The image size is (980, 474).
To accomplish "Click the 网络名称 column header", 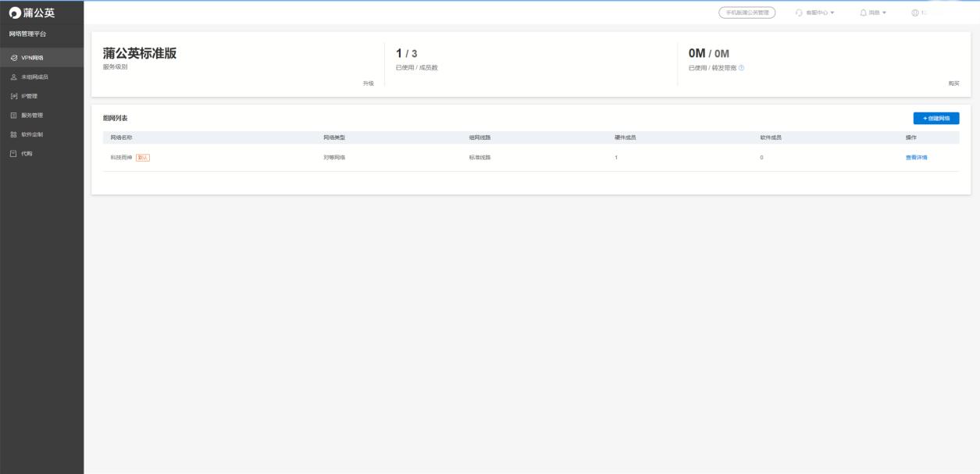I will (122, 137).
